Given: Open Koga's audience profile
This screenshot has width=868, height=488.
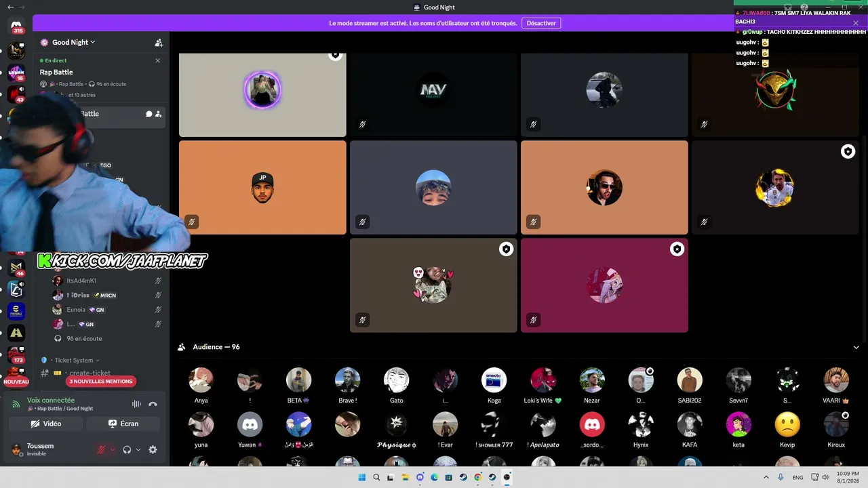Looking at the screenshot, I should (494, 380).
